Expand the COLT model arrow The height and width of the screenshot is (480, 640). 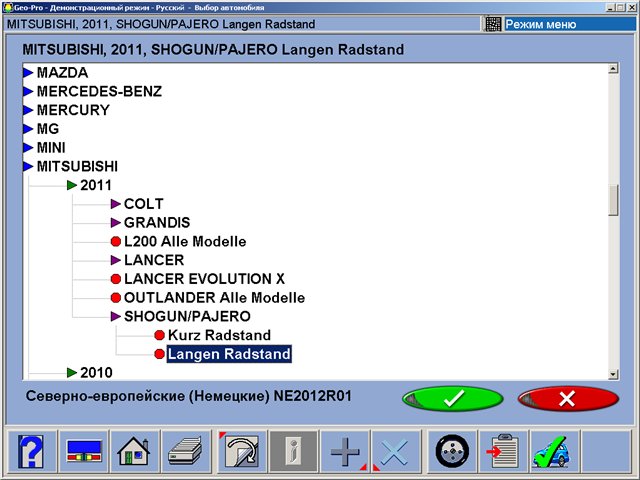(116, 204)
